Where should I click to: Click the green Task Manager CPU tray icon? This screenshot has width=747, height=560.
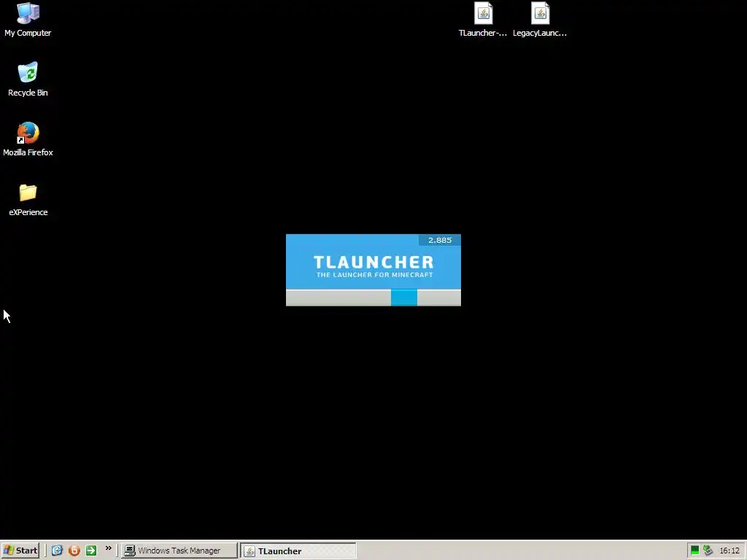point(694,551)
